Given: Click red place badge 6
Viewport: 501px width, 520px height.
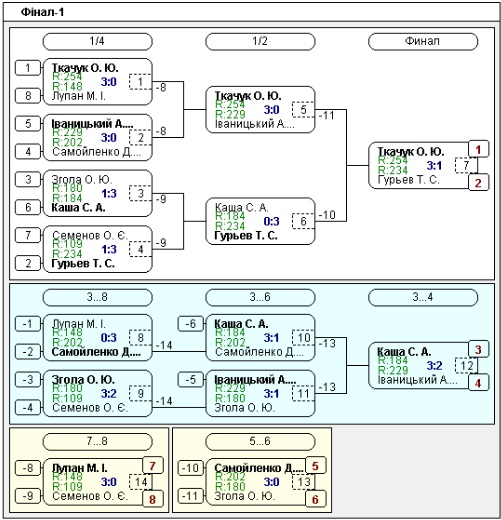Looking at the screenshot, I should (x=315, y=499).
